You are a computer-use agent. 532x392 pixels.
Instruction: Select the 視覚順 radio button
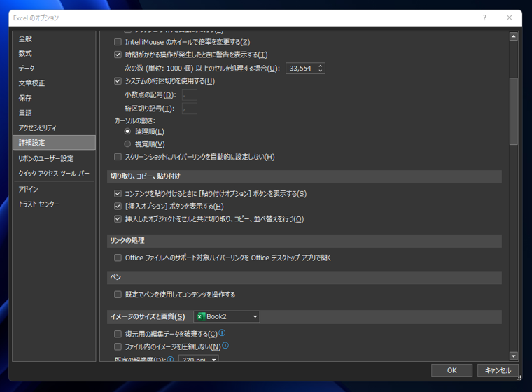[x=127, y=144]
